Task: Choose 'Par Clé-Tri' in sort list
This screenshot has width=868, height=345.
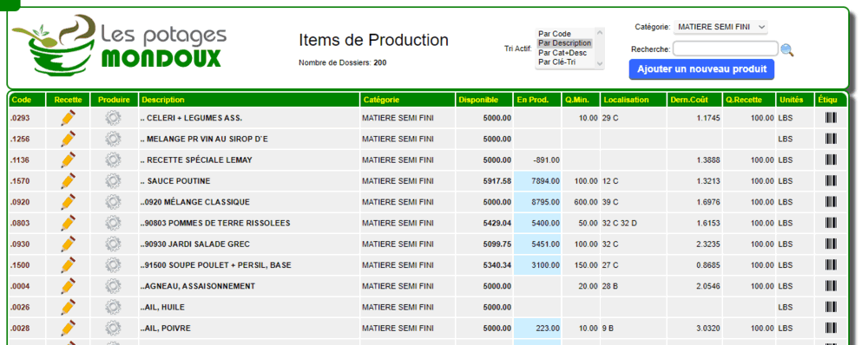Action: click(x=556, y=62)
